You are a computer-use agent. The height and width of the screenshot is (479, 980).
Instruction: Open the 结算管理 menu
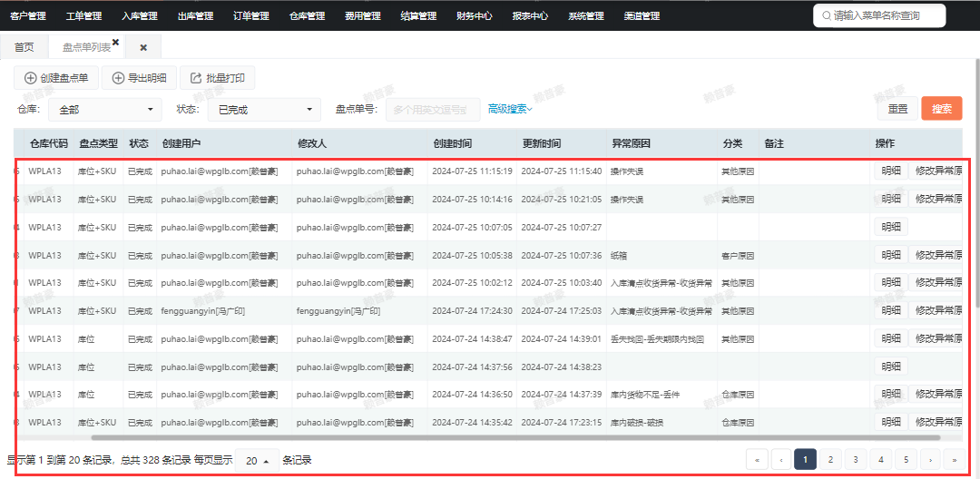[418, 16]
